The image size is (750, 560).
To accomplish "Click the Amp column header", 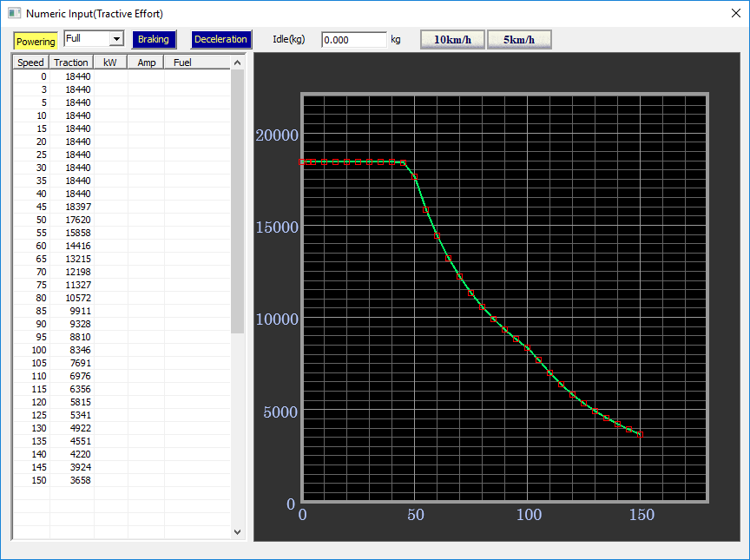I will (x=147, y=63).
